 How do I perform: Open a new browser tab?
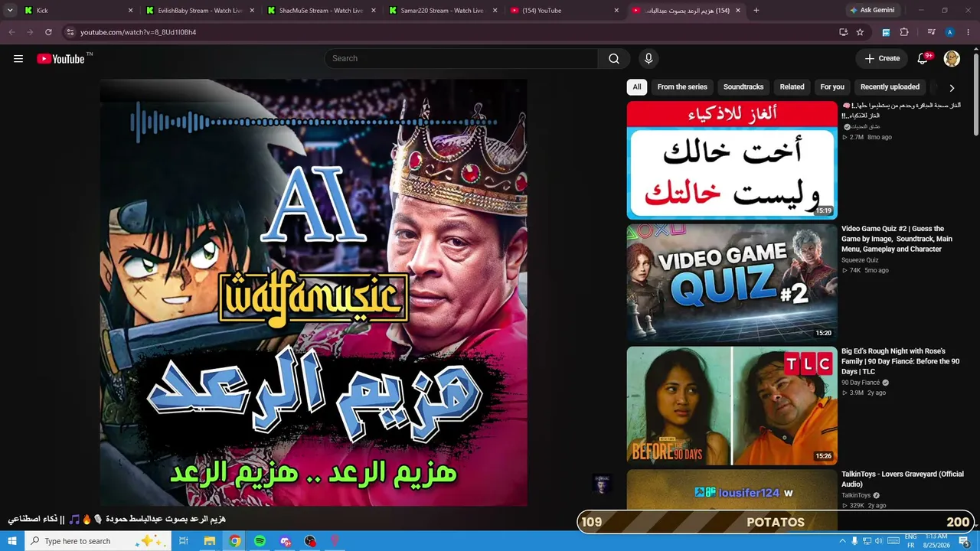756,11
